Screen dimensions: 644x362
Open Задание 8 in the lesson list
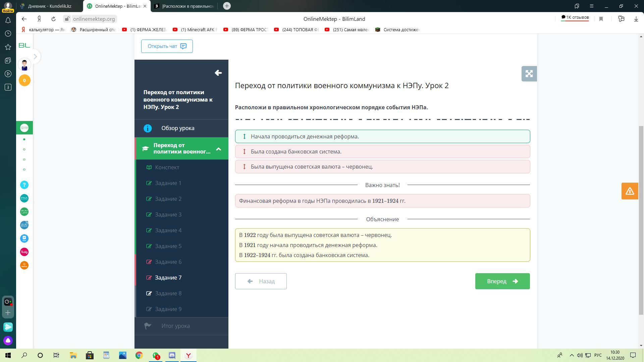tap(168, 293)
